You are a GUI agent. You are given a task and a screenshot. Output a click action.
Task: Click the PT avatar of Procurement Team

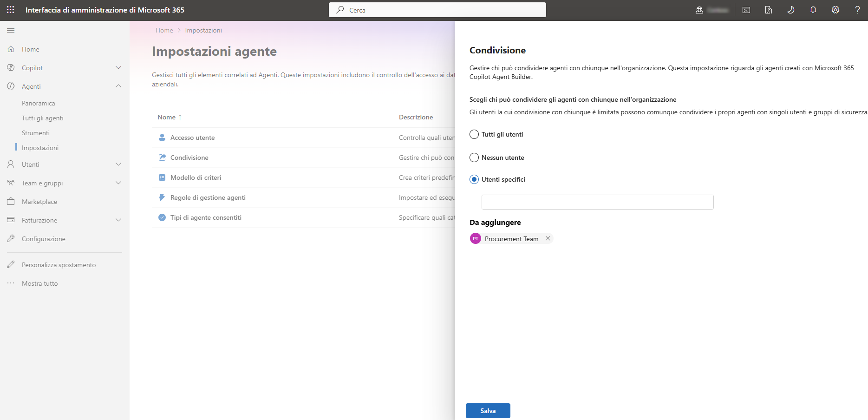476,238
